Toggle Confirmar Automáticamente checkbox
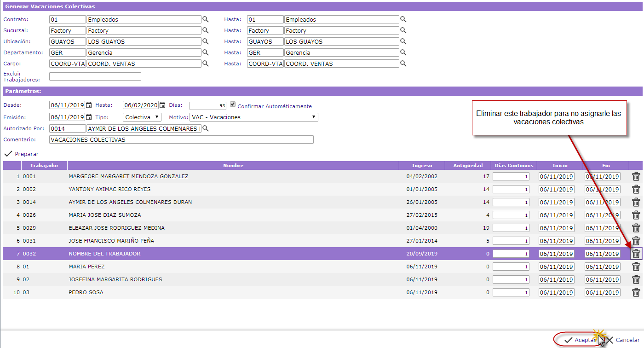The height and width of the screenshot is (348, 644). point(233,104)
